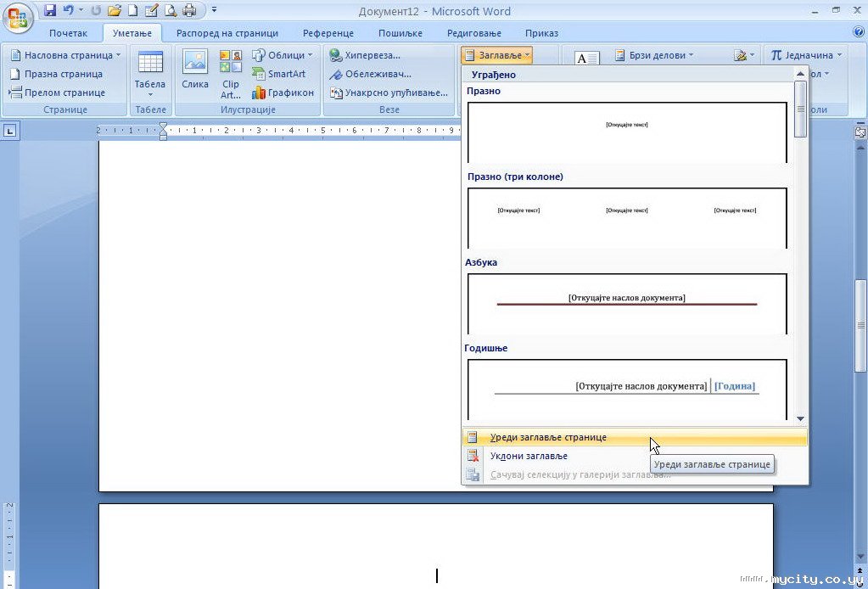Viewport: 868px width, 589px height.
Task: Click document scrollbar down arrow
Action: pos(860,557)
